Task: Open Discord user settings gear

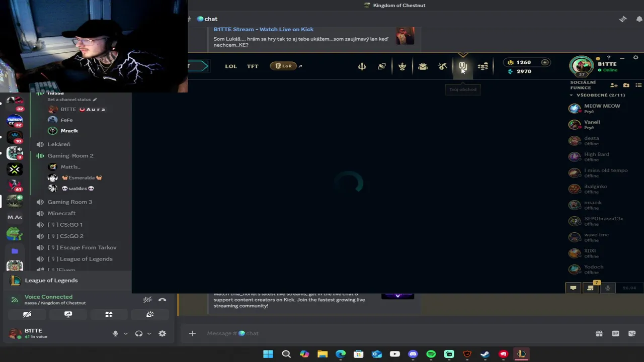Action: tap(162, 333)
